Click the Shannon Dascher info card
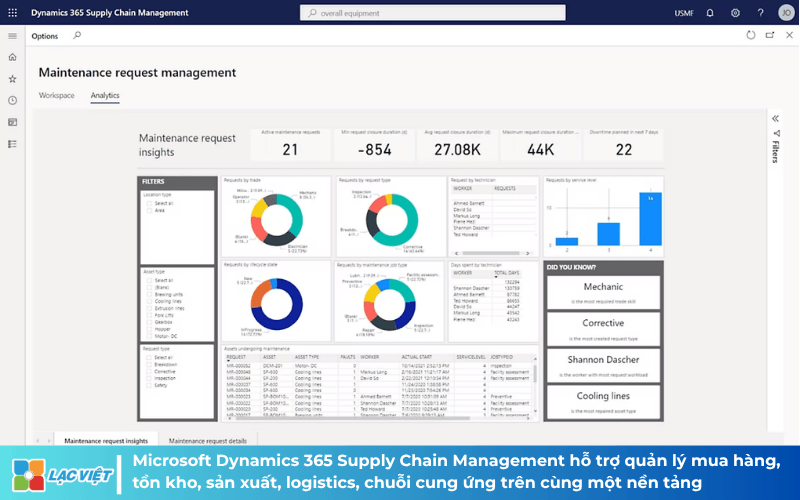This screenshot has width=800, height=500. [x=603, y=366]
